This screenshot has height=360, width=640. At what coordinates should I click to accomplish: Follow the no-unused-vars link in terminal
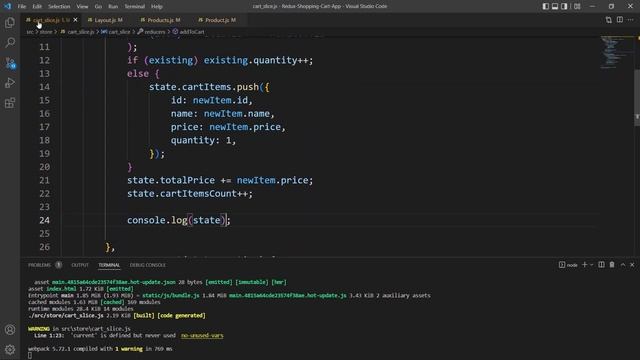click(x=202, y=336)
